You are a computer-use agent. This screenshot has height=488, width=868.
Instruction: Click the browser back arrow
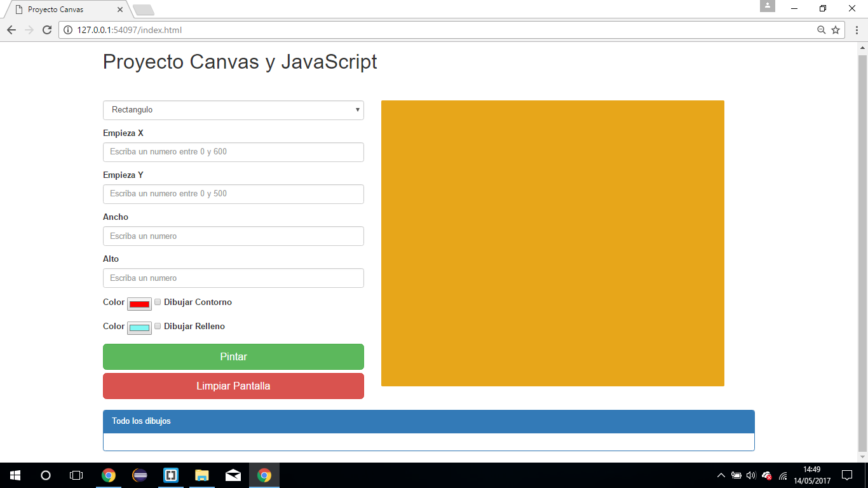click(11, 30)
